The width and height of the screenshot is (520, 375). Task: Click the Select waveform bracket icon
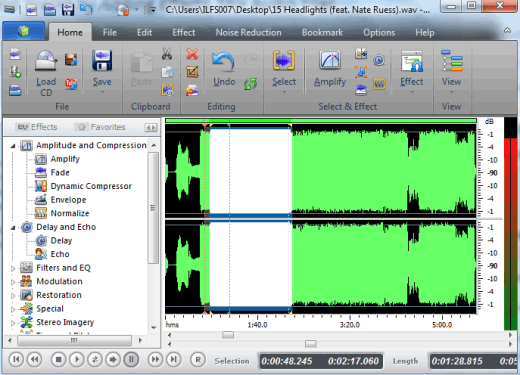click(x=284, y=60)
